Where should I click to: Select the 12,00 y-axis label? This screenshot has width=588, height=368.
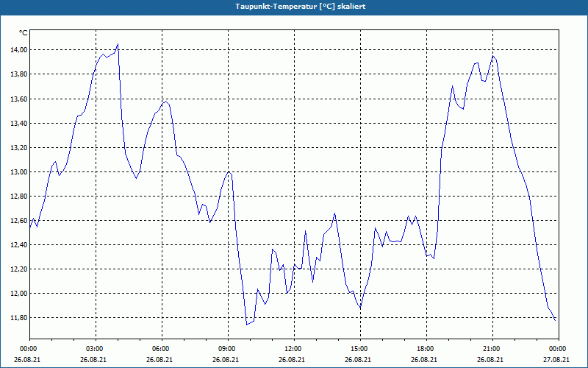18,293
